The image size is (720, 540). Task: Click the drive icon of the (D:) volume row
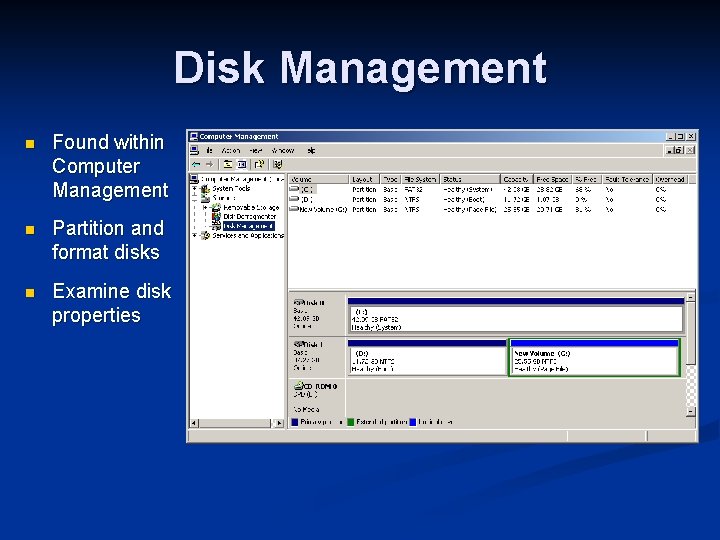(294, 199)
